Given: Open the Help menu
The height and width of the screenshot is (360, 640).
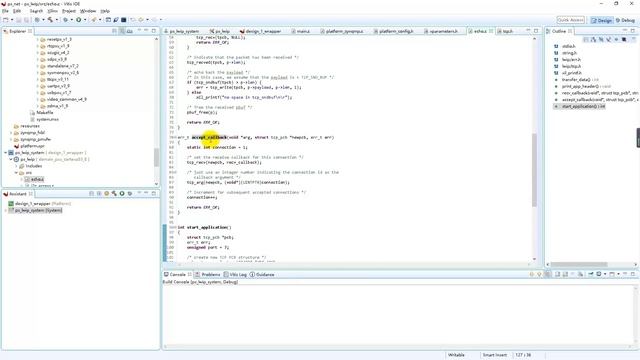Looking at the screenshot, I should click(x=105, y=11).
